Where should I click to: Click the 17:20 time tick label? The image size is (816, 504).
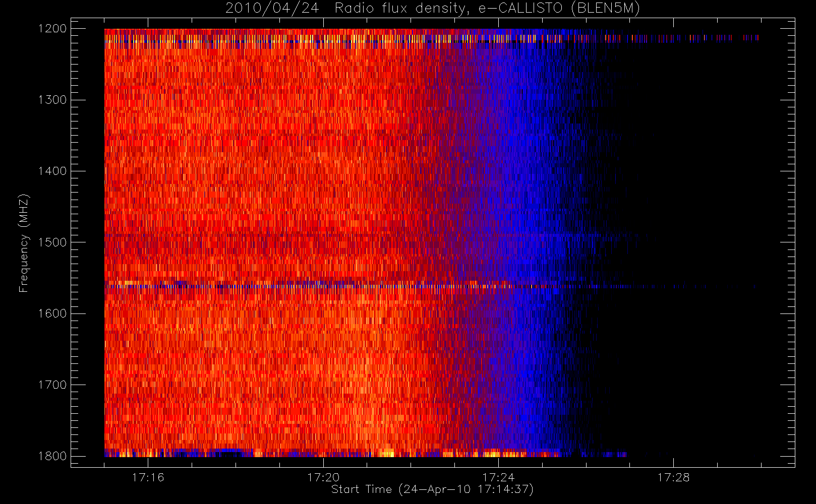[323, 477]
